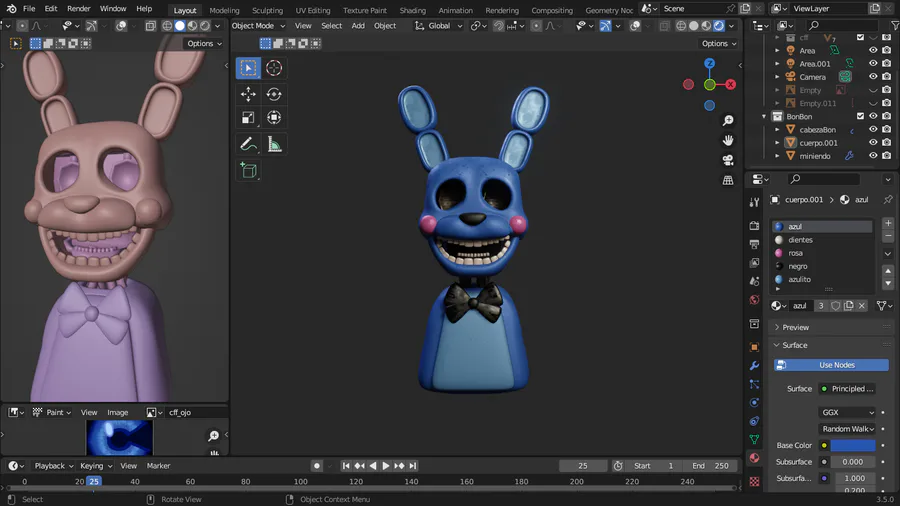Select the Cursor tool in the toolbar
900x506 pixels.
[273, 68]
